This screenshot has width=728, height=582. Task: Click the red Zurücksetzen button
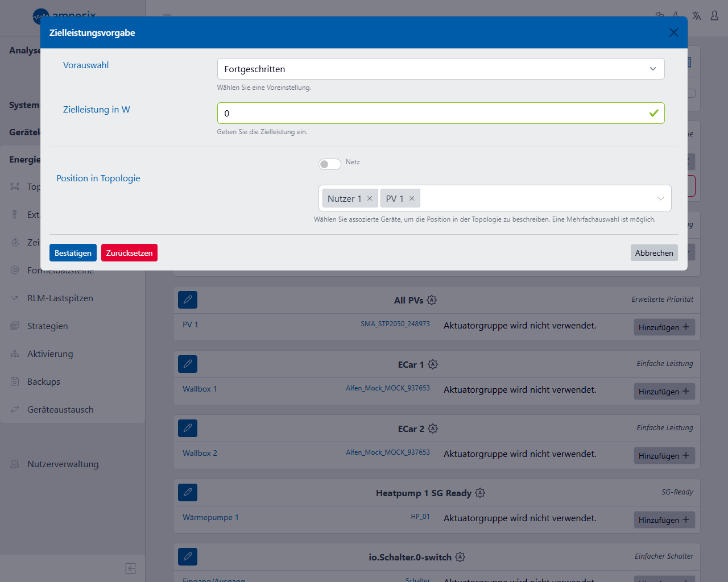click(129, 253)
